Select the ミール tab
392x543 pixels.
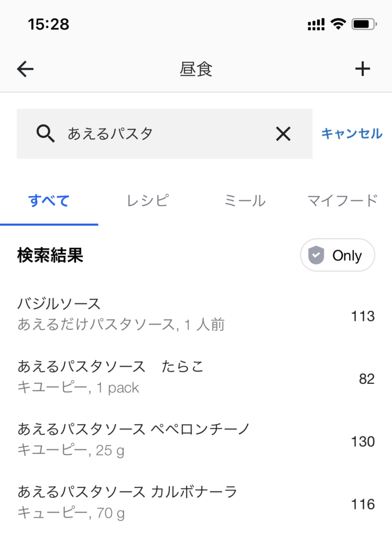click(x=245, y=201)
